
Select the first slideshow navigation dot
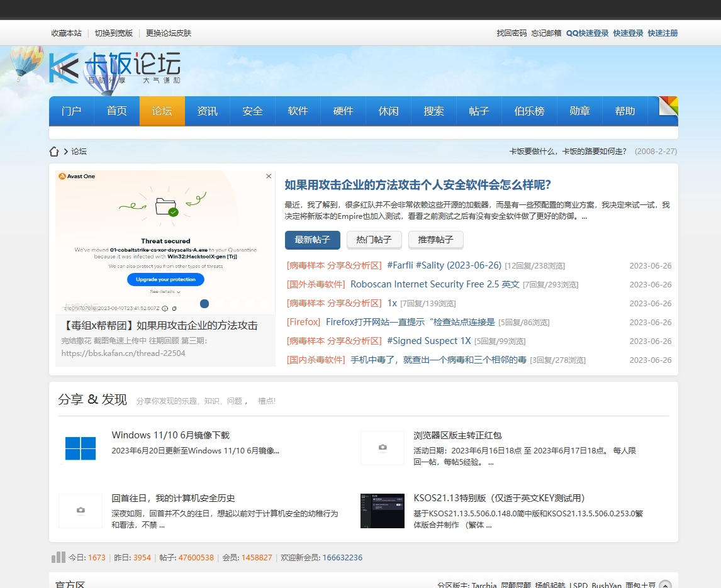tap(204, 304)
